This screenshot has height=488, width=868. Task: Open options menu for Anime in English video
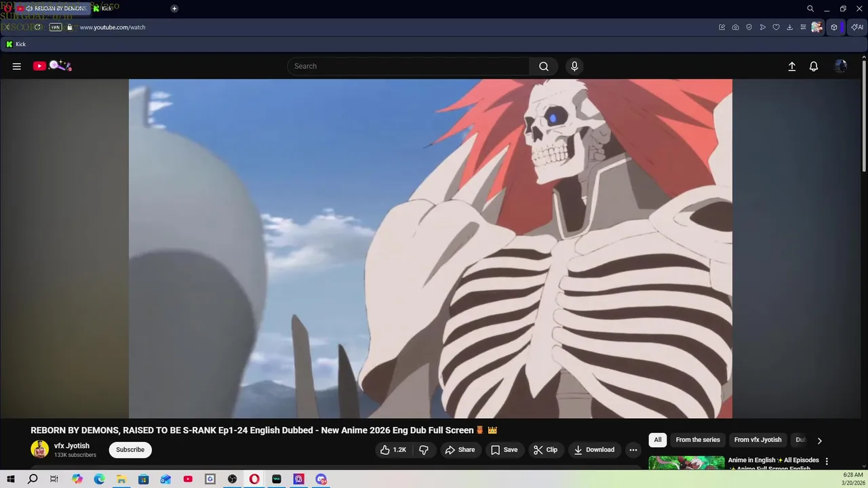(827, 462)
